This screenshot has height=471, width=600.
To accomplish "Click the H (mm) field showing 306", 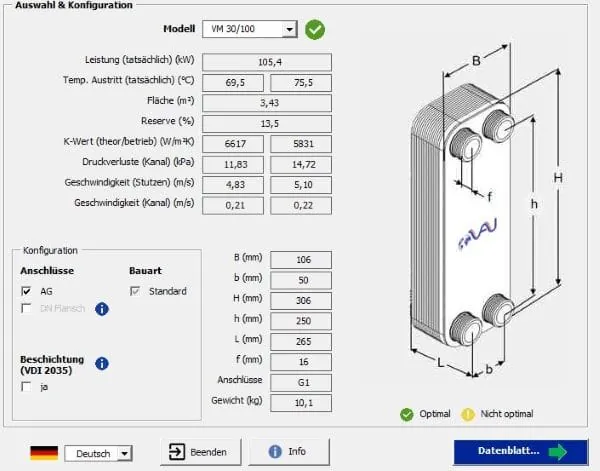I will 301,301.
